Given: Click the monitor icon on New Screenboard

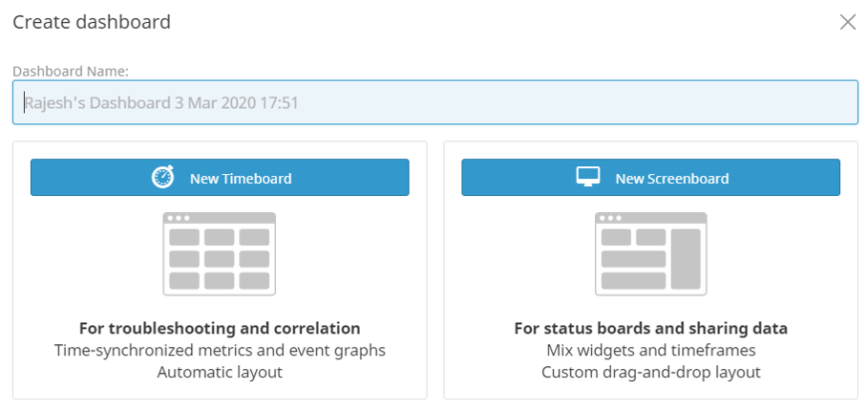Looking at the screenshot, I should coord(587,178).
